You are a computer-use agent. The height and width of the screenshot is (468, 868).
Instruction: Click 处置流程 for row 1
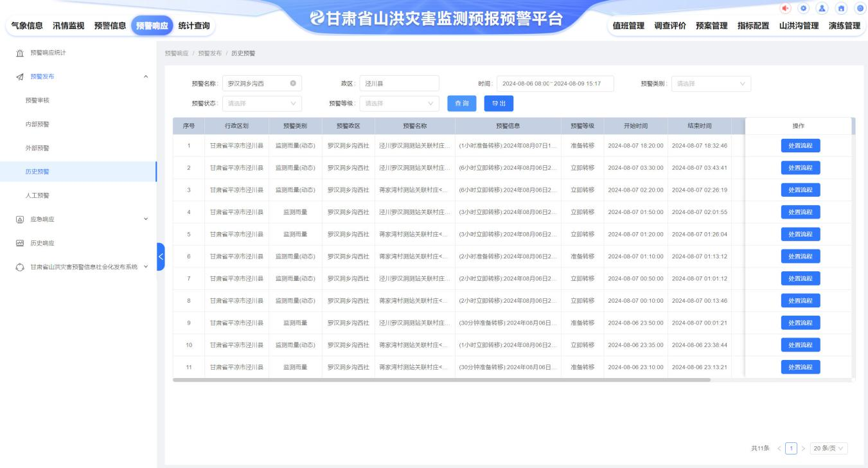801,145
